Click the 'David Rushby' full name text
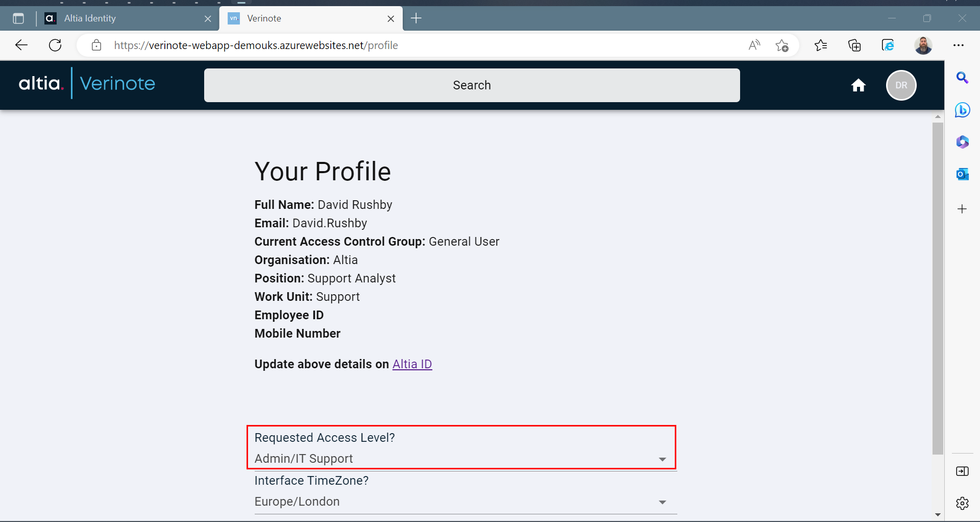Viewport: 980px width, 522px height. pyautogui.click(x=355, y=205)
